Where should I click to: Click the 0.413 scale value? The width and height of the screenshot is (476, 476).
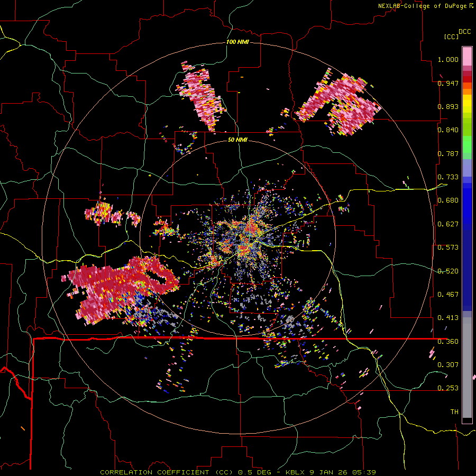448,318
